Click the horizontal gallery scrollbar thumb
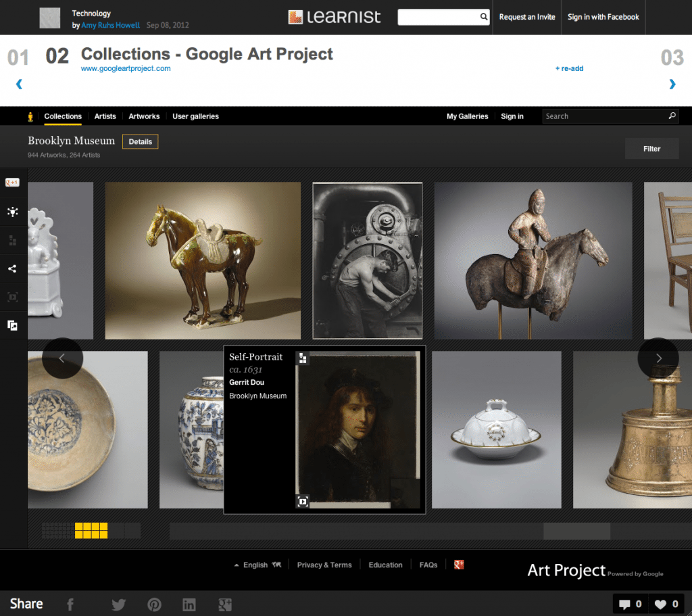Image resolution: width=692 pixels, height=616 pixels. (x=577, y=531)
